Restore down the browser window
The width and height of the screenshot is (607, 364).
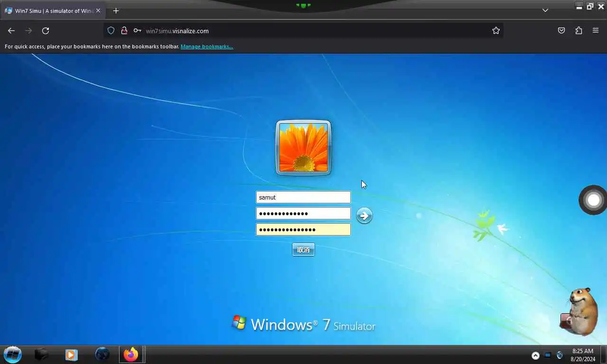tap(590, 6)
